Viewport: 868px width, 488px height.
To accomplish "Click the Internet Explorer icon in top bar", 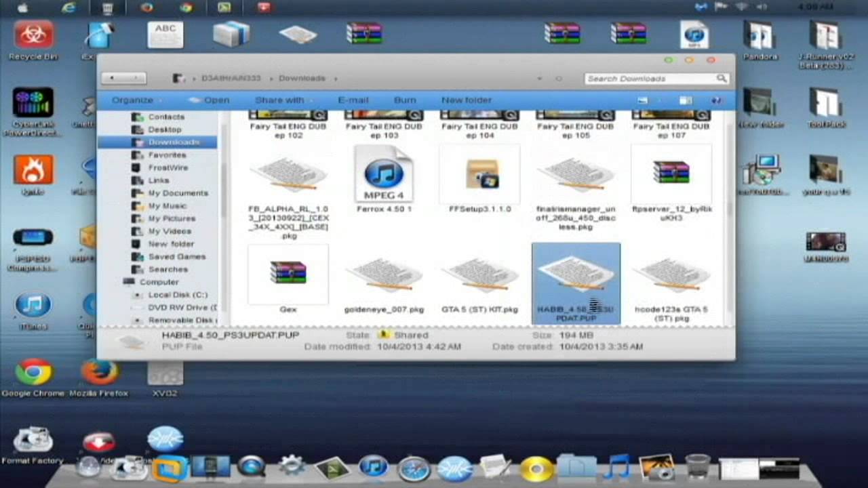I will pos(68,7).
